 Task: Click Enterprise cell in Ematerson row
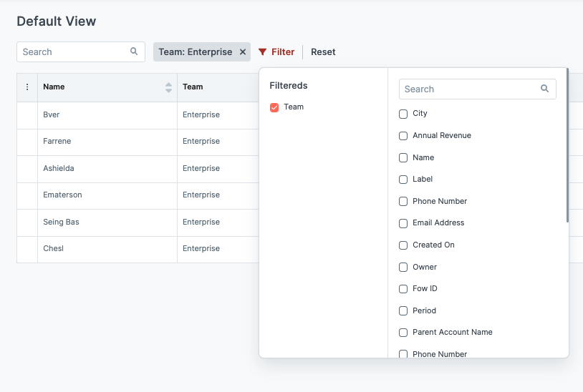(201, 195)
